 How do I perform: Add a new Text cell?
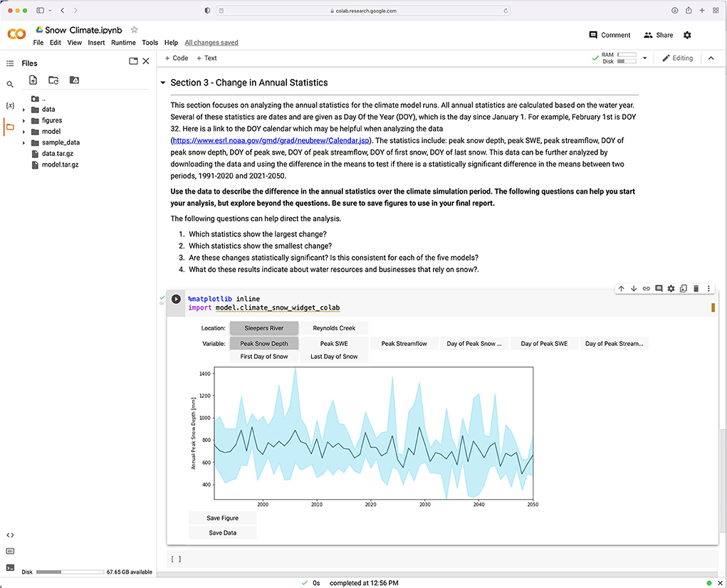point(206,58)
